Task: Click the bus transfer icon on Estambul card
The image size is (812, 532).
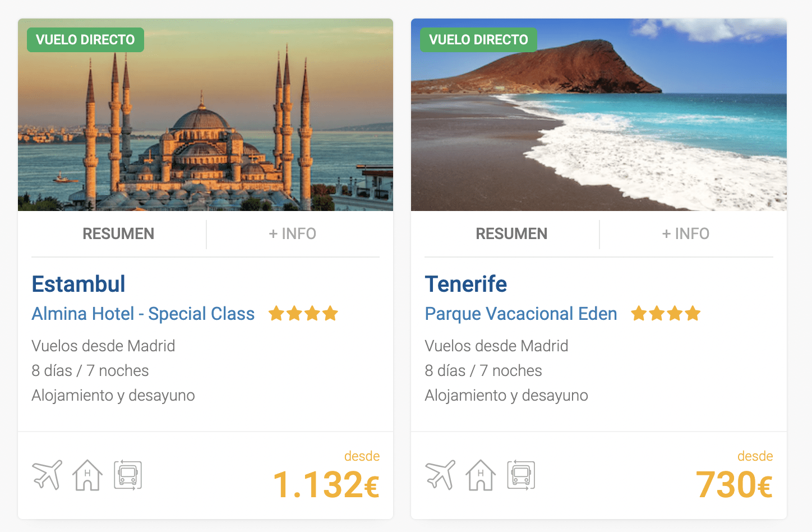Action: pos(128,475)
